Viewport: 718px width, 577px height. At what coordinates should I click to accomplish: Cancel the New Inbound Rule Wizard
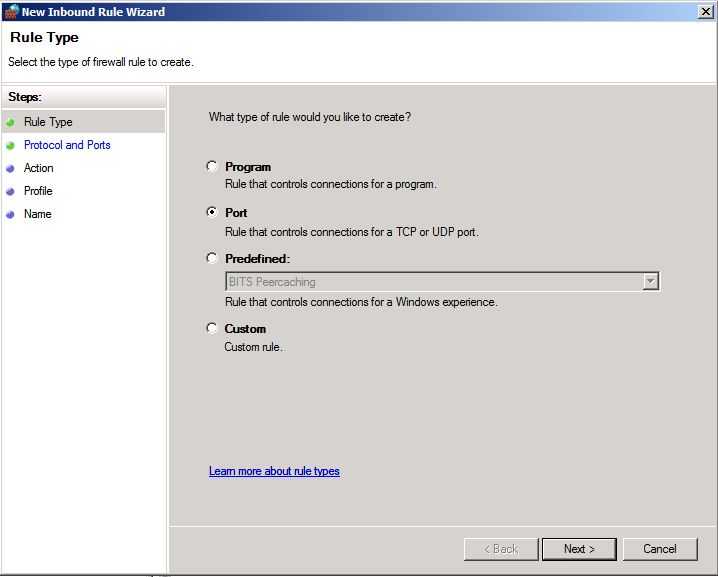pyautogui.click(x=659, y=549)
